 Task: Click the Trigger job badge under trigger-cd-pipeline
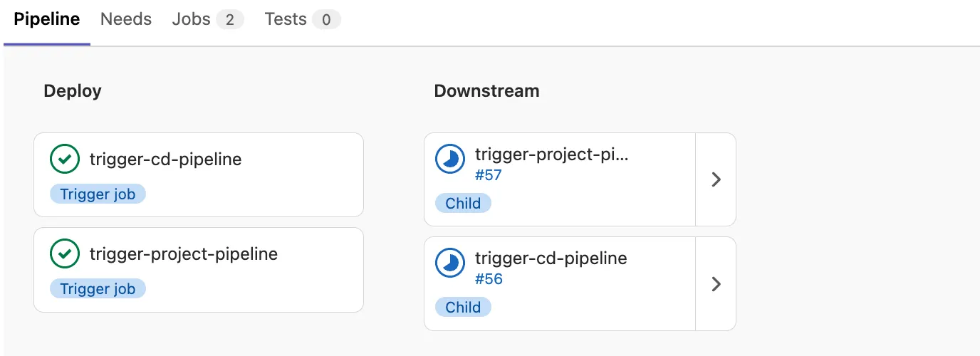pos(98,194)
